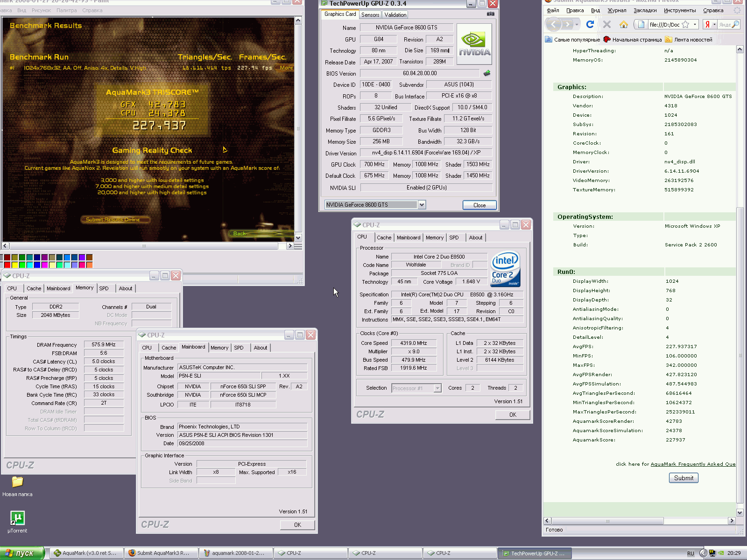Pick orange color swatch in Paint palette
Image resolution: width=747 pixels, height=560 pixels.
point(89,265)
